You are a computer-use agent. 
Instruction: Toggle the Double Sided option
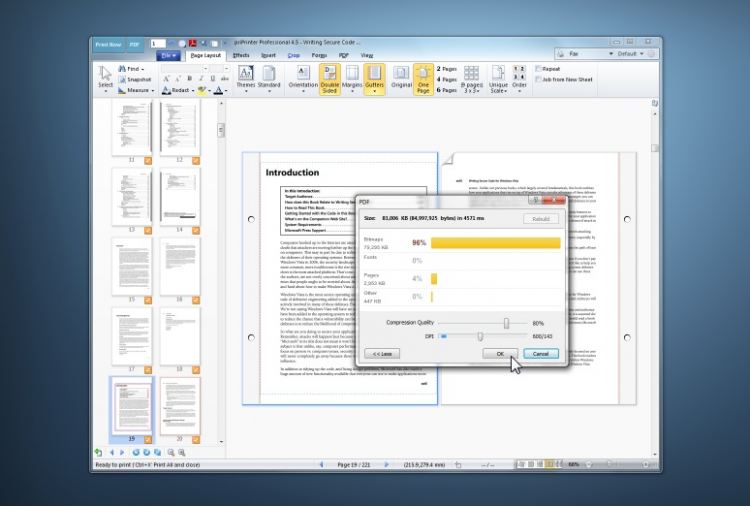coord(330,79)
